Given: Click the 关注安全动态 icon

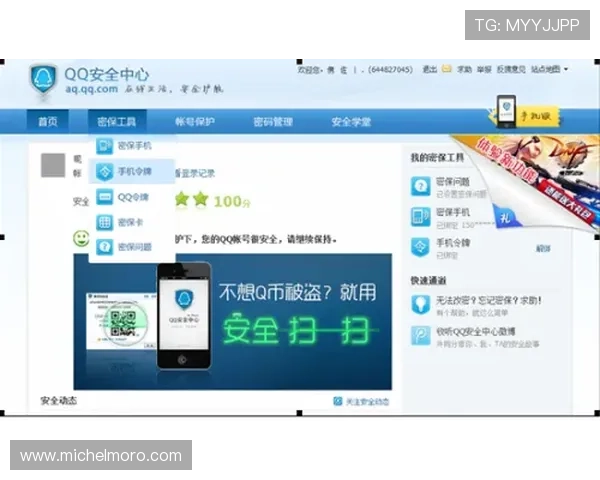Looking at the screenshot, I should pyautogui.click(x=338, y=401).
